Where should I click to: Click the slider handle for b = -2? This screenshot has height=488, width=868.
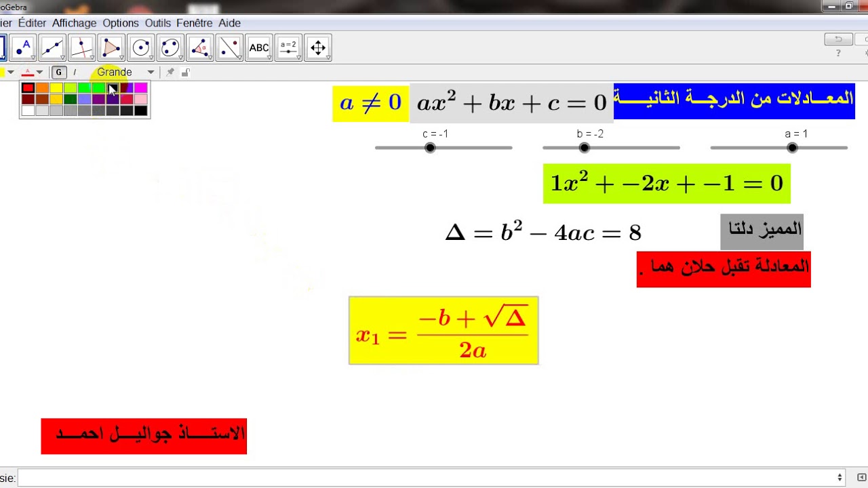[585, 148]
